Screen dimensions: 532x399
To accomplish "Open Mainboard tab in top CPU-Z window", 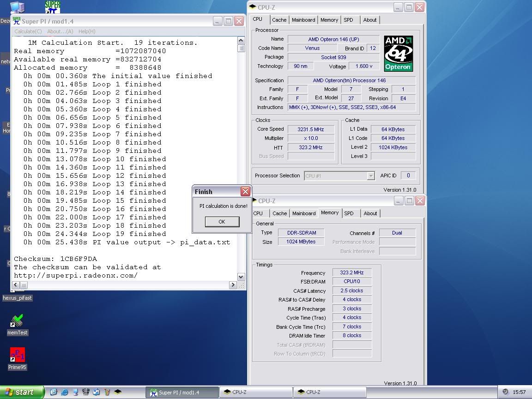I will [303, 20].
